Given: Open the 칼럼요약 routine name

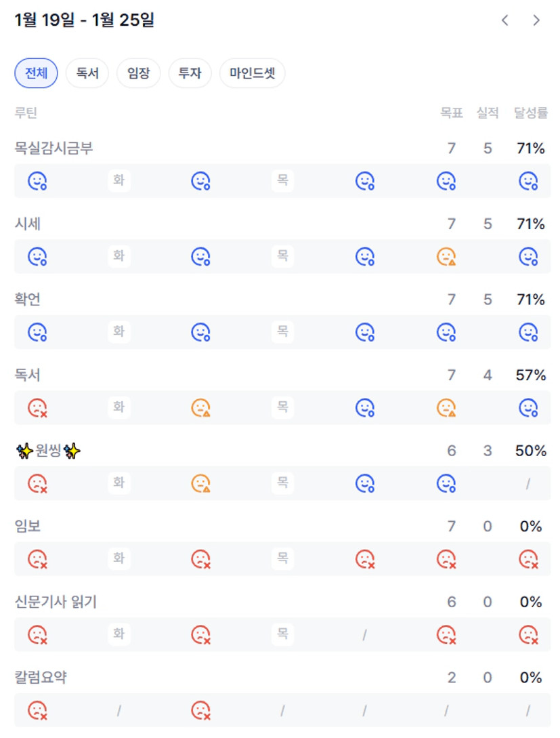Looking at the screenshot, I should pos(41,677).
